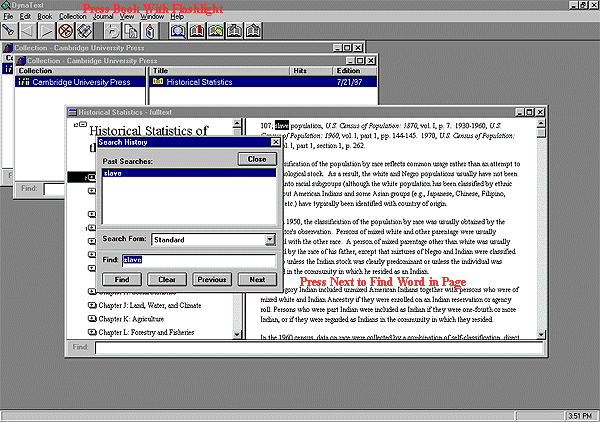The height and width of the screenshot is (422, 600).
Task: Open the Collection menu
Action: point(73,17)
